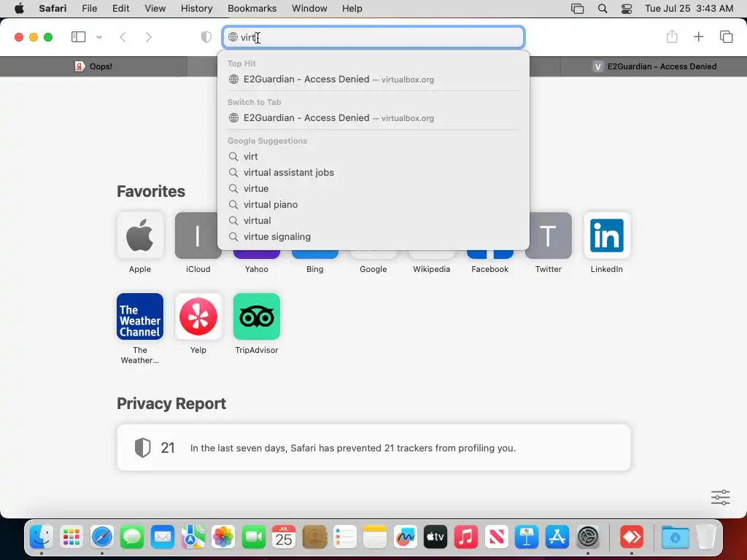Open FaceTime from the Dock
The height and width of the screenshot is (560, 747).
point(253,537)
